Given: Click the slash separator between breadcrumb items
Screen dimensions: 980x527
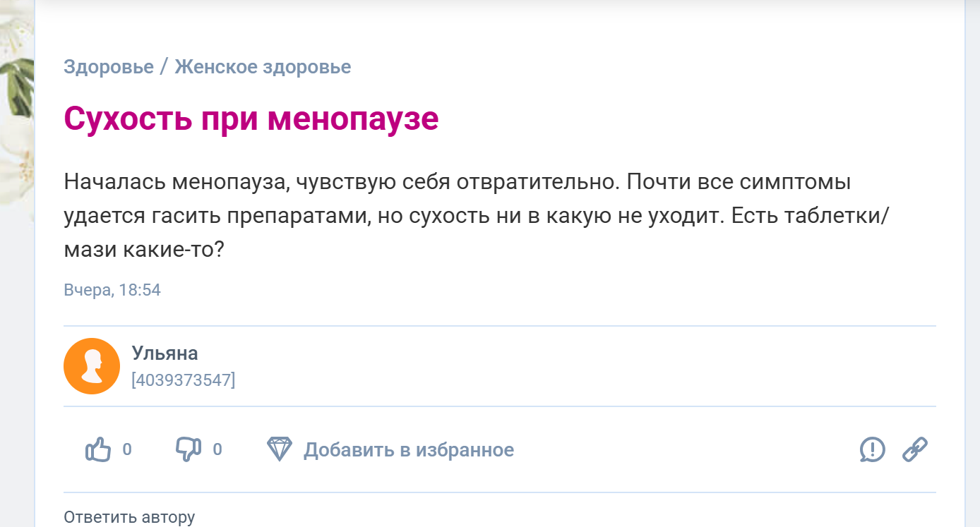Looking at the screenshot, I should 164,67.
